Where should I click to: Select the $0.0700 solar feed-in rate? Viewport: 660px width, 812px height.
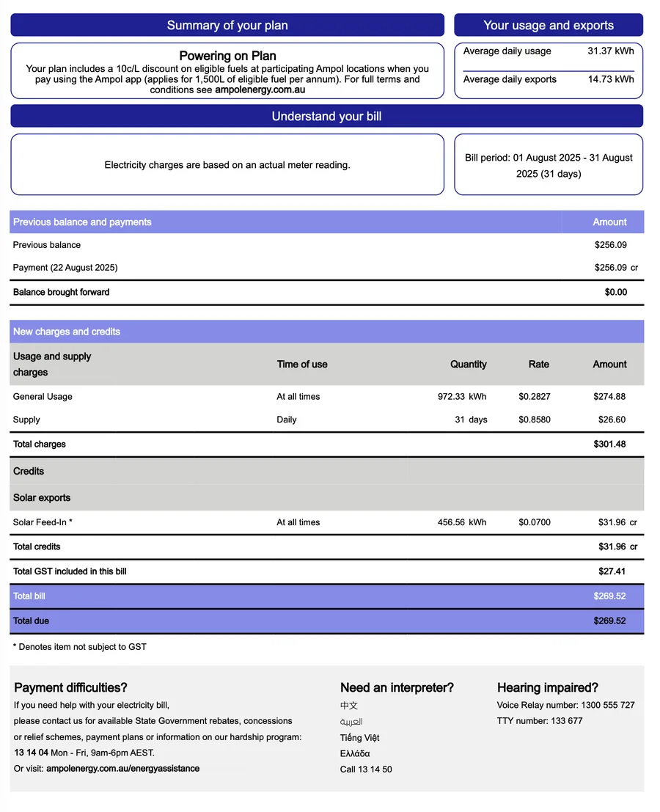(x=534, y=522)
